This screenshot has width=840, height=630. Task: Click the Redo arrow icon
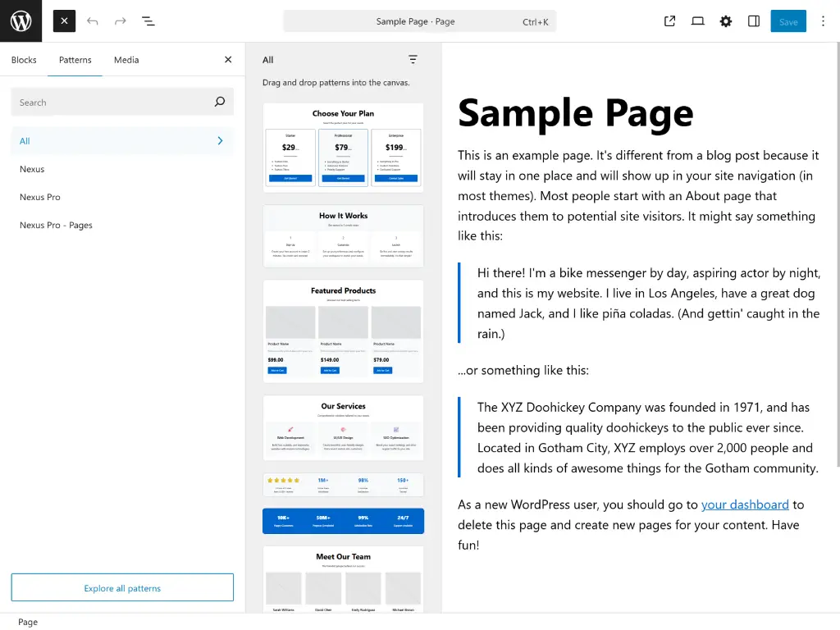(x=121, y=21)
